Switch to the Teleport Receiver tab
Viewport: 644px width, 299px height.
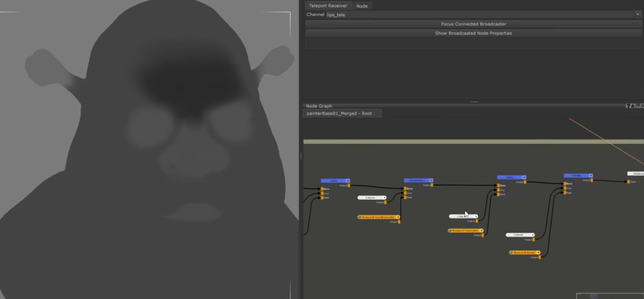click(x=328, y=6)
